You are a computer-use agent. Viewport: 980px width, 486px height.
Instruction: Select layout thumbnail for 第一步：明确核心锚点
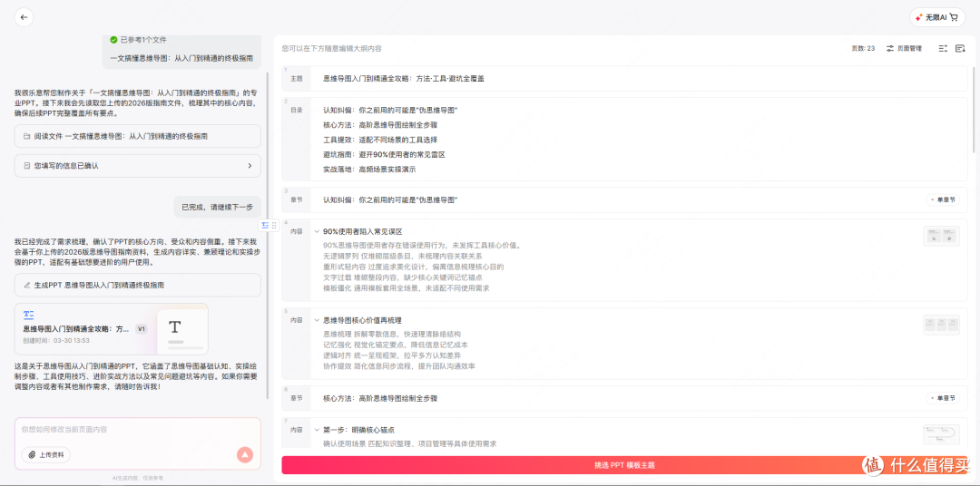[941, 435]
